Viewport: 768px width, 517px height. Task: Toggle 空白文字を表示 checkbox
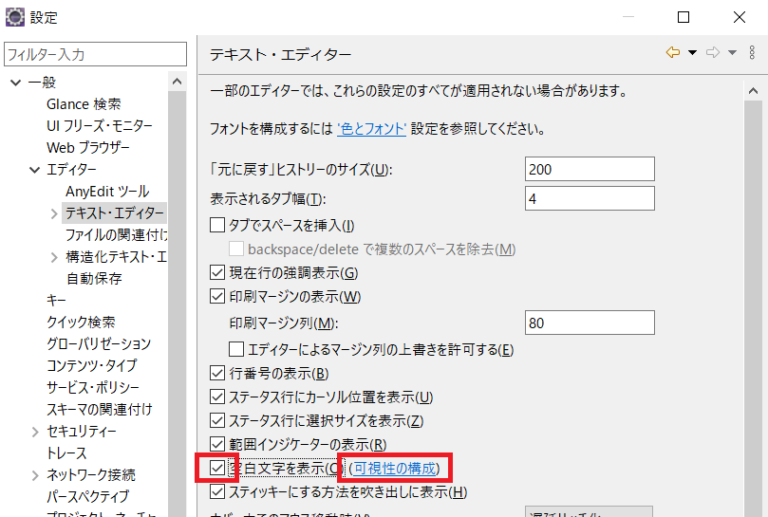[x=217, y=468]
